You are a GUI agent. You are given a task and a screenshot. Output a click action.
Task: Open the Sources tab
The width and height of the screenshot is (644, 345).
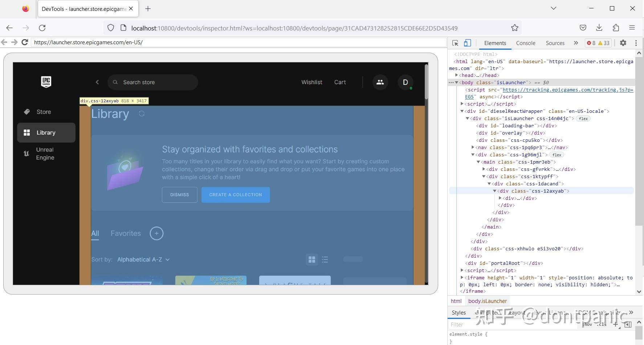click(x=555, y=43)
